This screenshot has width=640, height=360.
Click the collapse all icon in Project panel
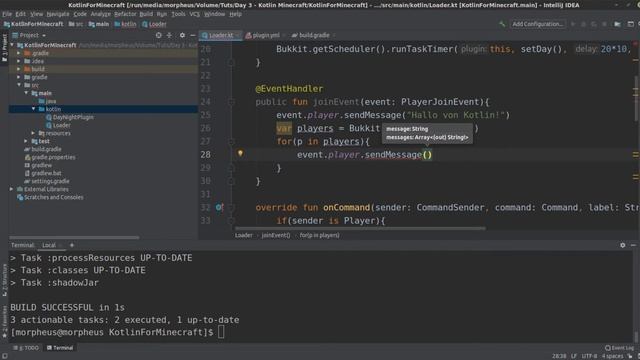pos(169,36)
